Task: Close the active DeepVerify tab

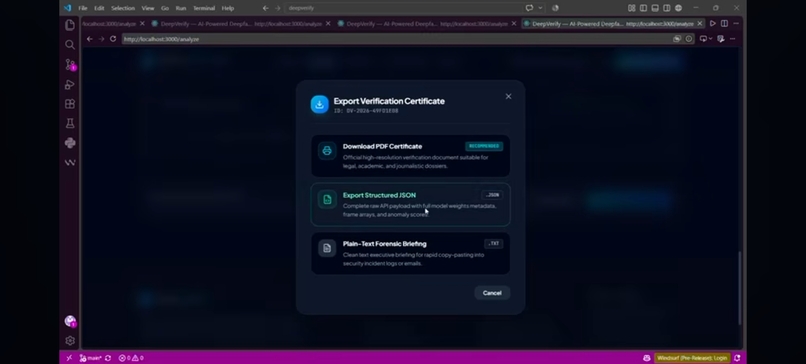Action: (x=700, y=24)
